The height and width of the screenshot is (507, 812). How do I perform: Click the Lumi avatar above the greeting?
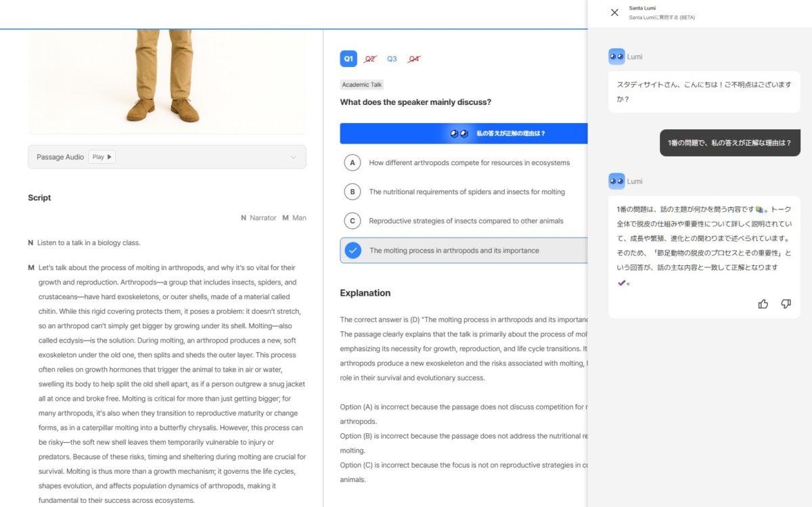pos(616,57)
